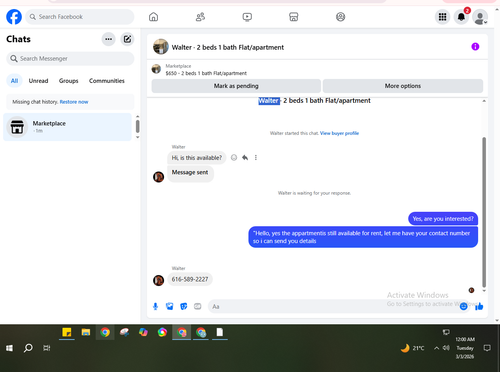The image size is (500, 372).
Task: Select the All chats tab
Action: 14,81
